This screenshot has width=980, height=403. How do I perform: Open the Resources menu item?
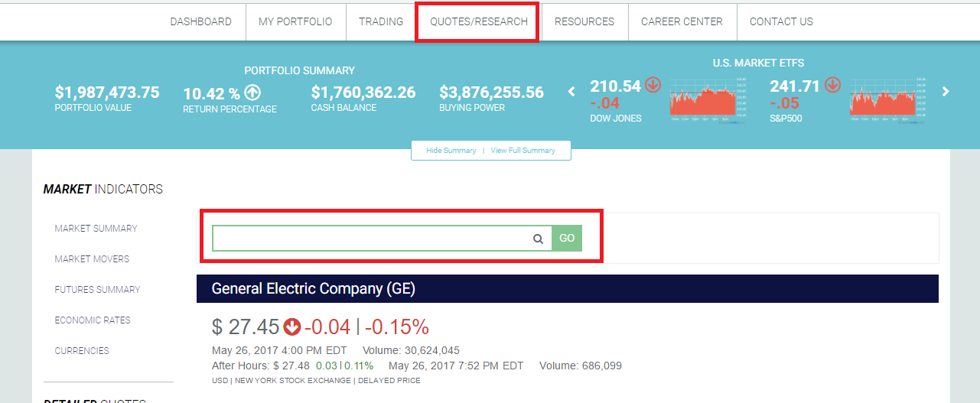584,21
